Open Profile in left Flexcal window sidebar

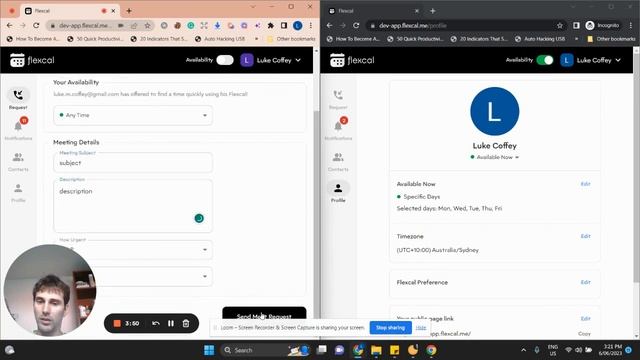tap(18, 193)
